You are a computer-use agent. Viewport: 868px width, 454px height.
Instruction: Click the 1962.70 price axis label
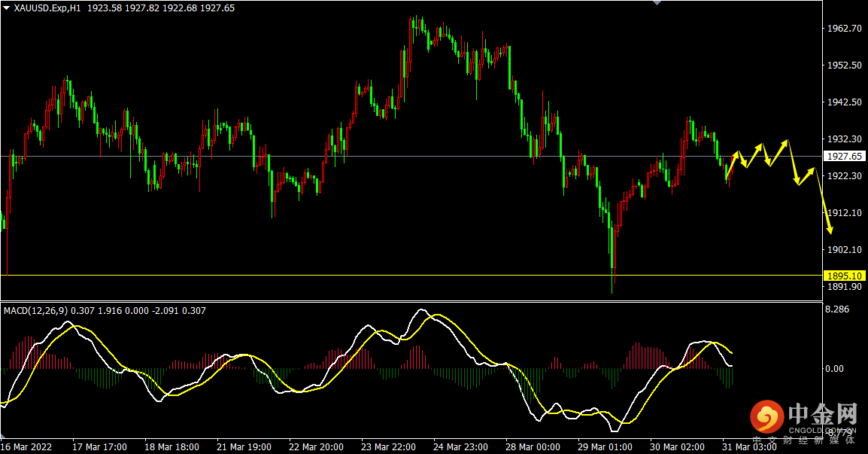point(844,29)
